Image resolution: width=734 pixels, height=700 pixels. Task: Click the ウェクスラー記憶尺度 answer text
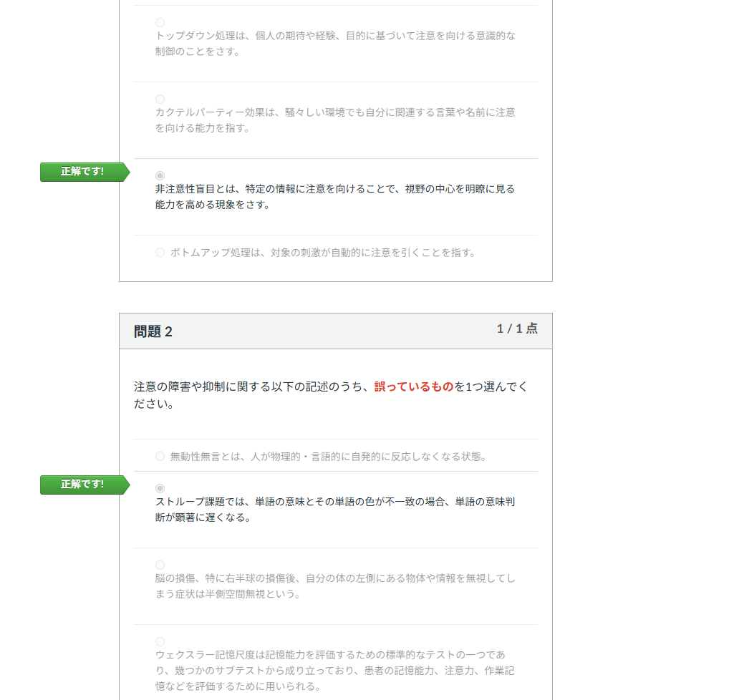point(335,671)
